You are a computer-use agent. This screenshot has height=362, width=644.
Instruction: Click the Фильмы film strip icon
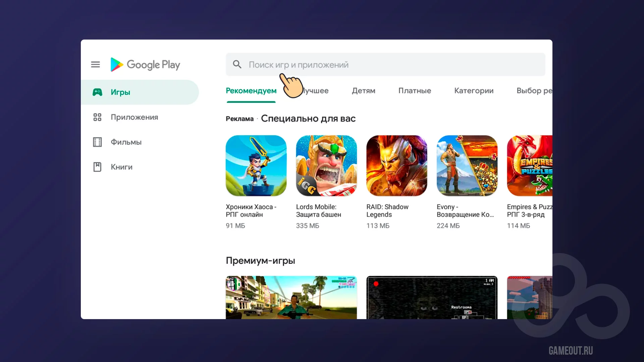97,142
